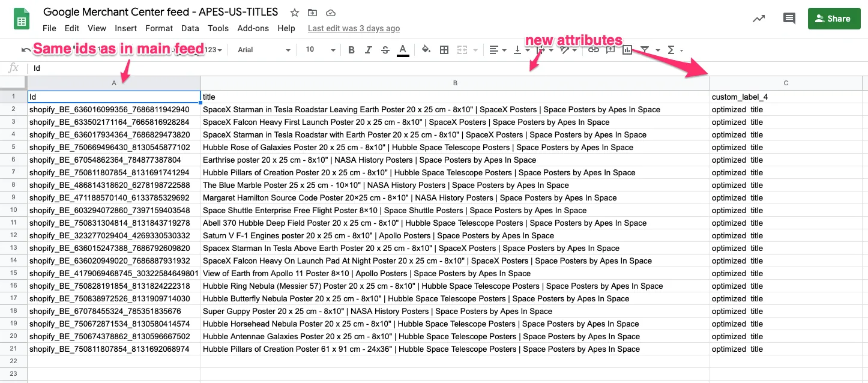Open the number format 123 dropdown
This screenshot has width=868, height=383.
213,50
